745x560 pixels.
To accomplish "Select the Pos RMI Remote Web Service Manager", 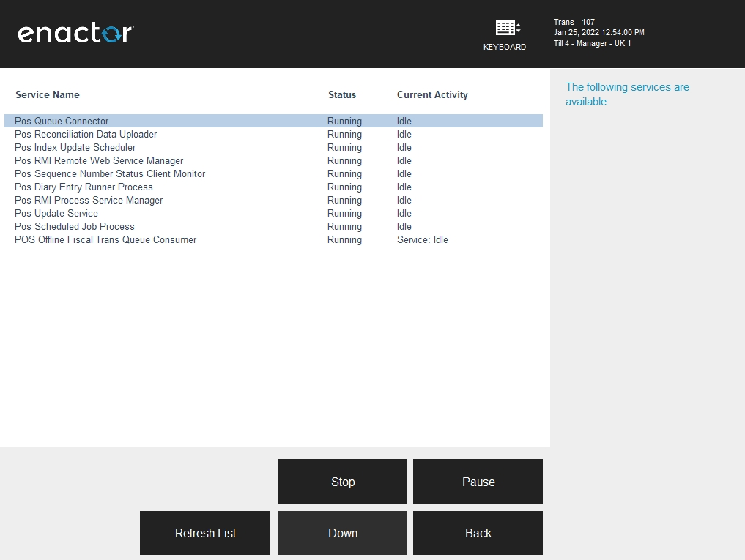I will 99,160.
